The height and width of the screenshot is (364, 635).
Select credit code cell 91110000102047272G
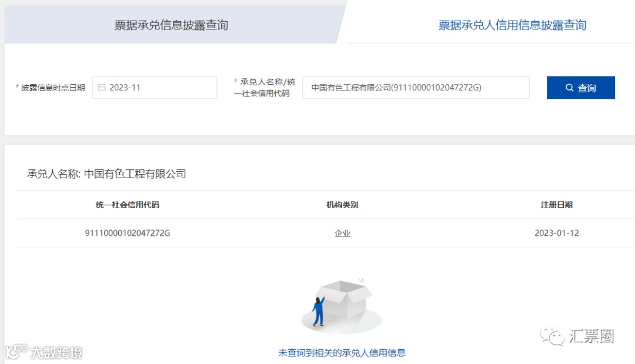127,233
